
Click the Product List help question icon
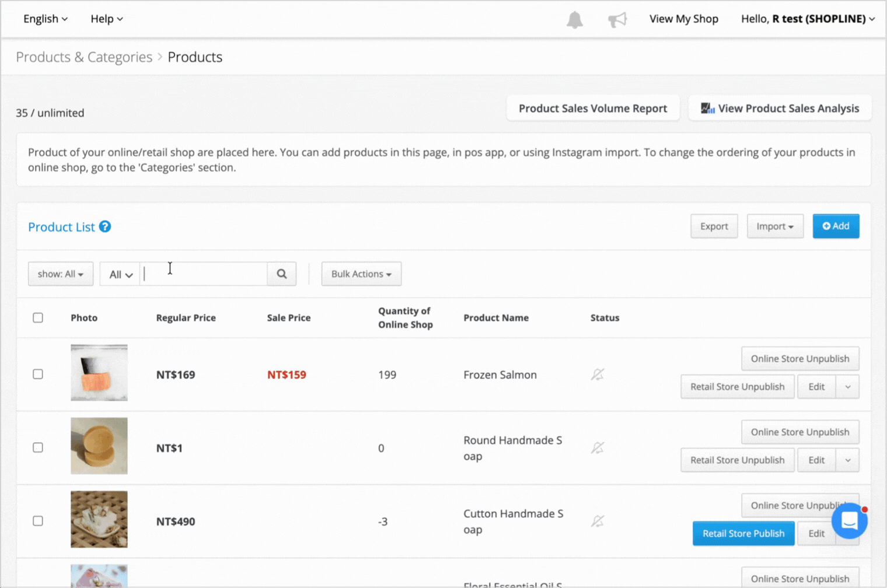tap(105, 226)
